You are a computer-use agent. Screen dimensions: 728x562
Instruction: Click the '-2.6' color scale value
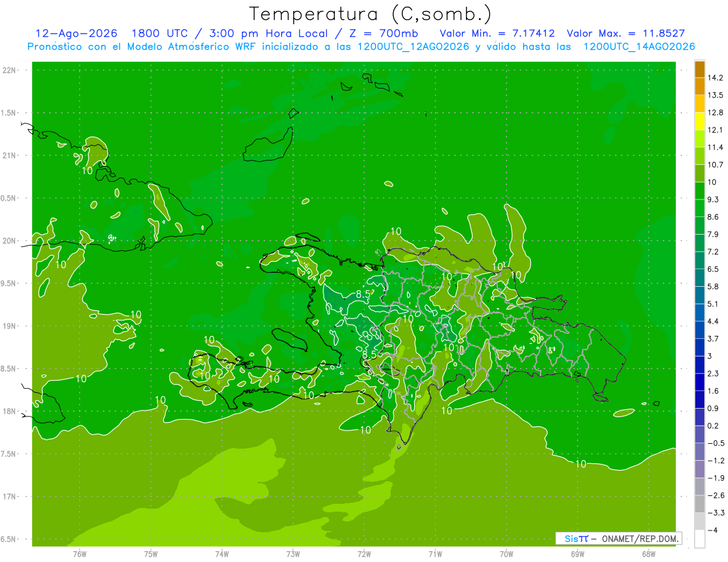click(x=716, y=495)
